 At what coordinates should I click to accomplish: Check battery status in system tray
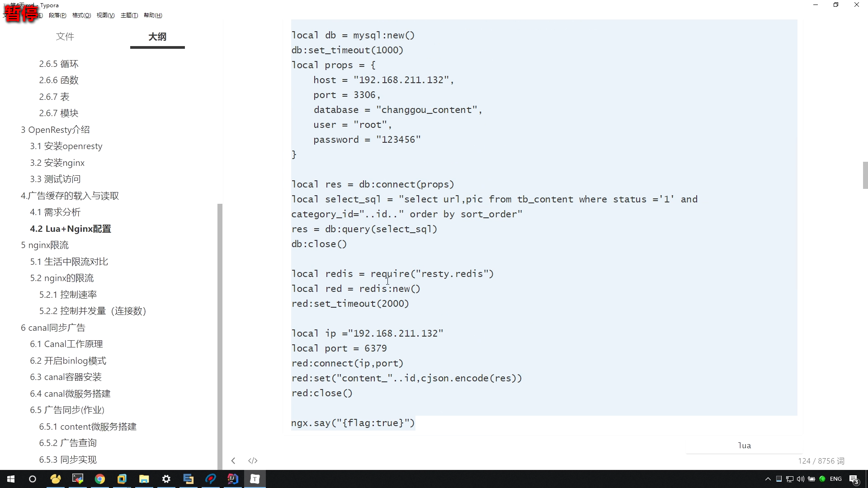click(x=811, y=479)
